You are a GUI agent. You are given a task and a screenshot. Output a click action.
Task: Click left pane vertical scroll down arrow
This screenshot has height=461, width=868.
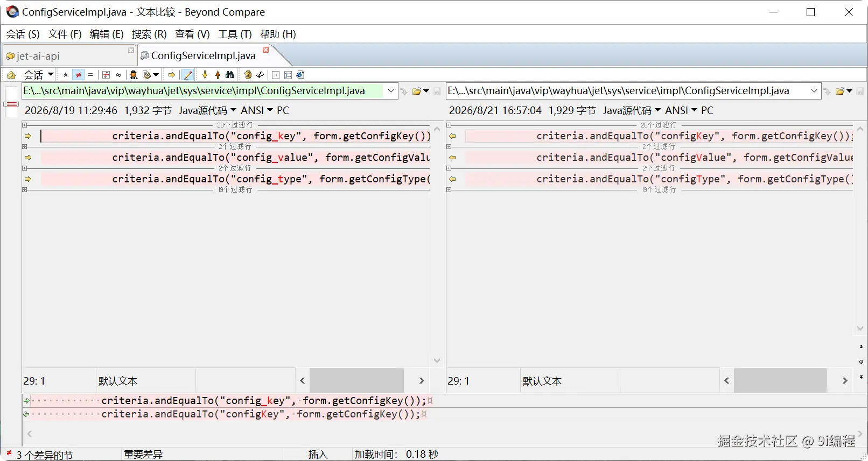[x=437, y=361]
